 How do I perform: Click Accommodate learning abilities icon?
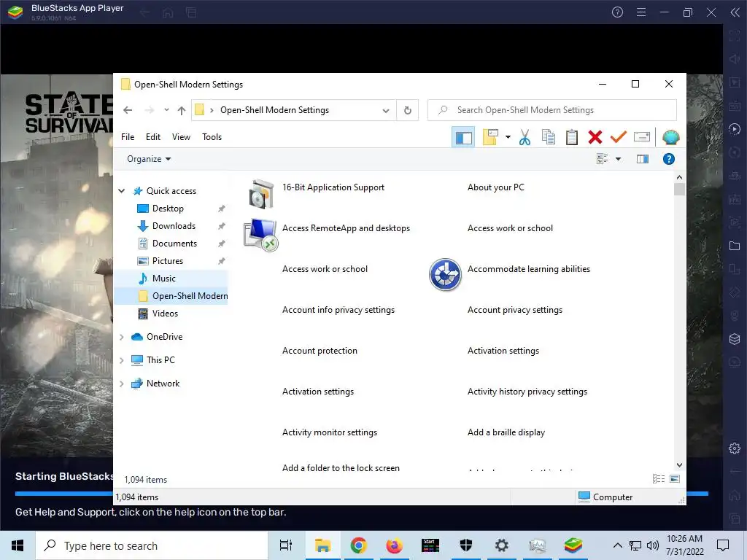point(445,275)
